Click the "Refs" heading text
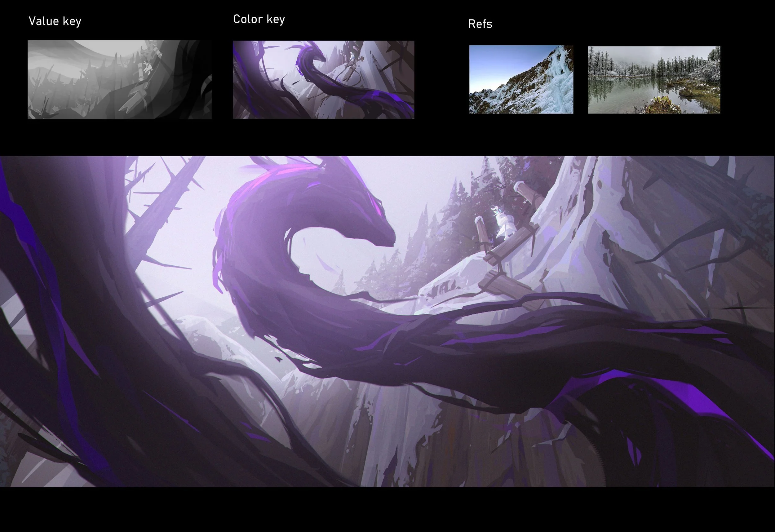 pos(480,24)
